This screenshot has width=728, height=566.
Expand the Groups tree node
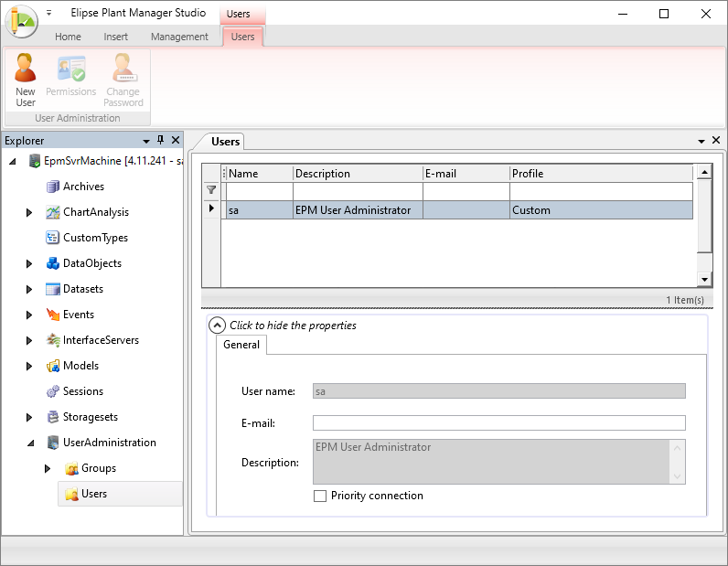point(48,468)
